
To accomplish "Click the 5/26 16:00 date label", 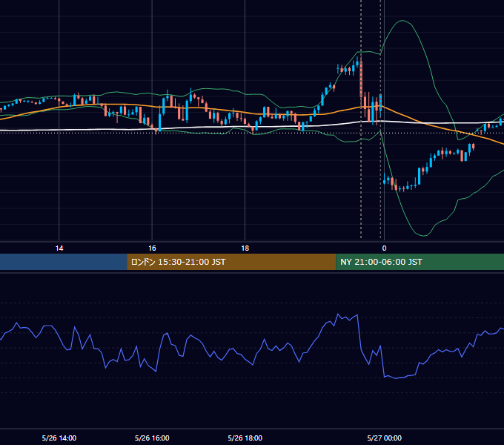I will (x=152, y=438).
